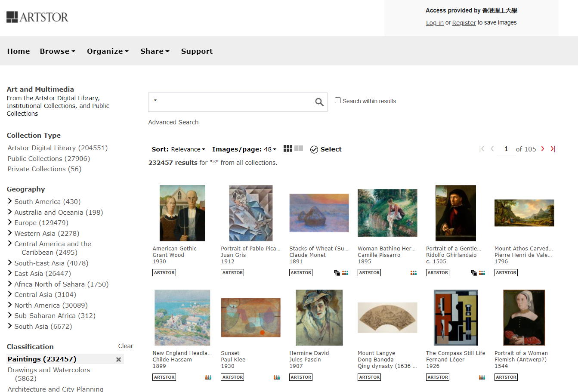Expand Central Asia geography filter

point(10,294)
